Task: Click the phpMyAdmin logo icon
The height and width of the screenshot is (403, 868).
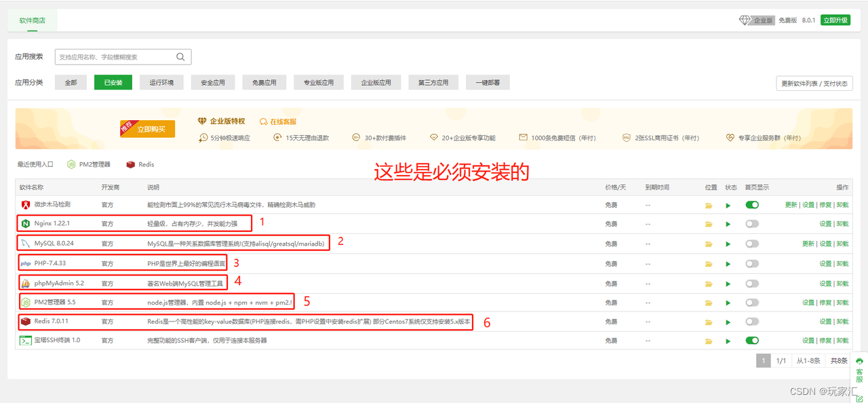Action: (x=26, y=283)
